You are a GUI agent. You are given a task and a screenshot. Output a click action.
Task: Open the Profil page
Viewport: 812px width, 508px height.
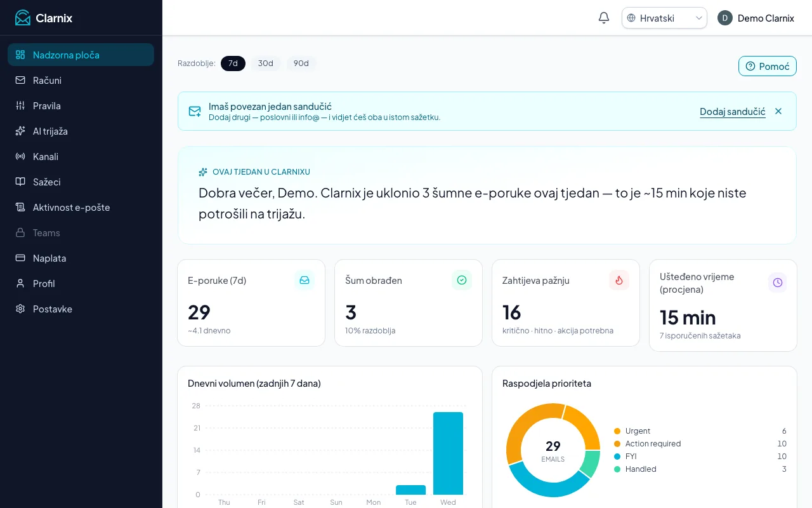click(x=81, y=283)
